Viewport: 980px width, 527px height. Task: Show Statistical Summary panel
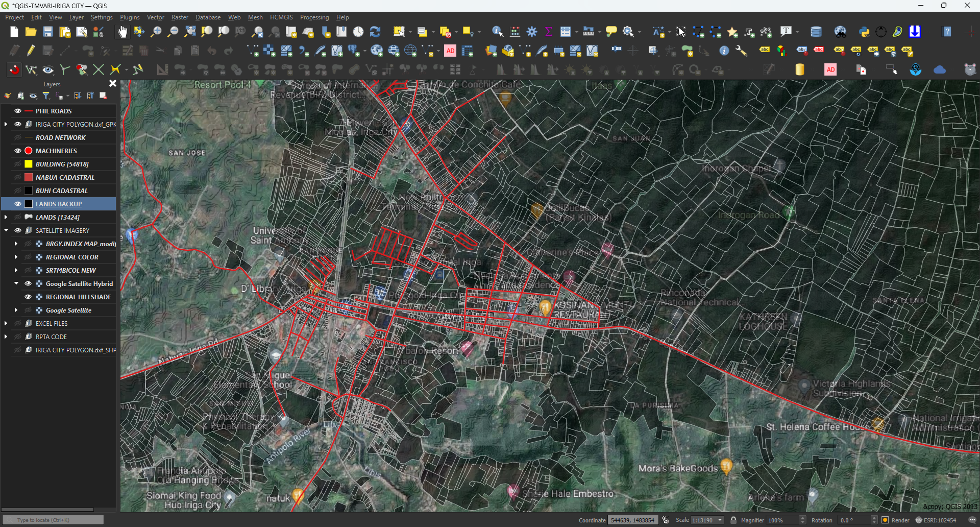pos(548,32)
